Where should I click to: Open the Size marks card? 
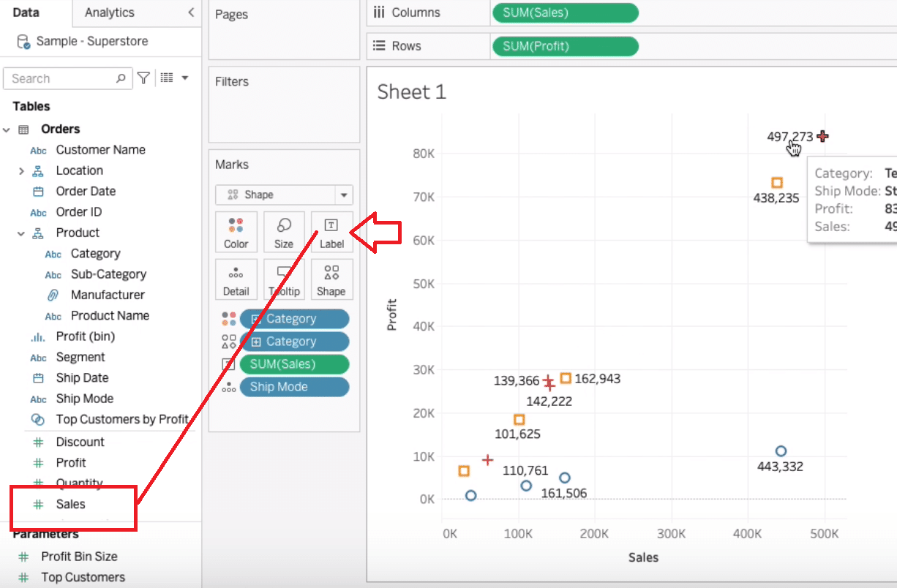click(284, 233)
